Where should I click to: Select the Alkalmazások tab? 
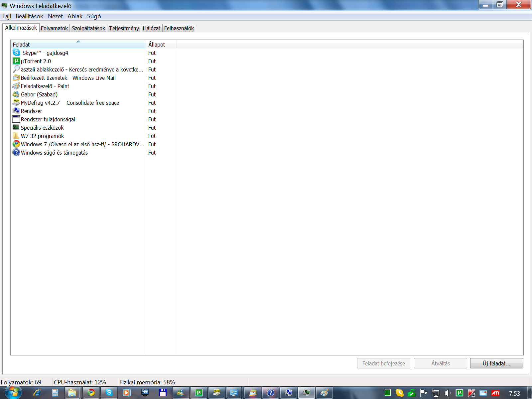[21, 28]
